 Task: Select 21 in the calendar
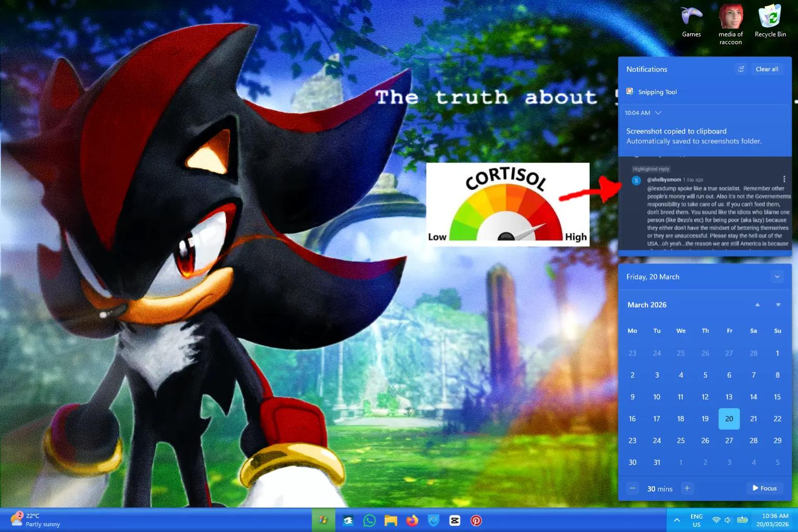tap(753, 419)
